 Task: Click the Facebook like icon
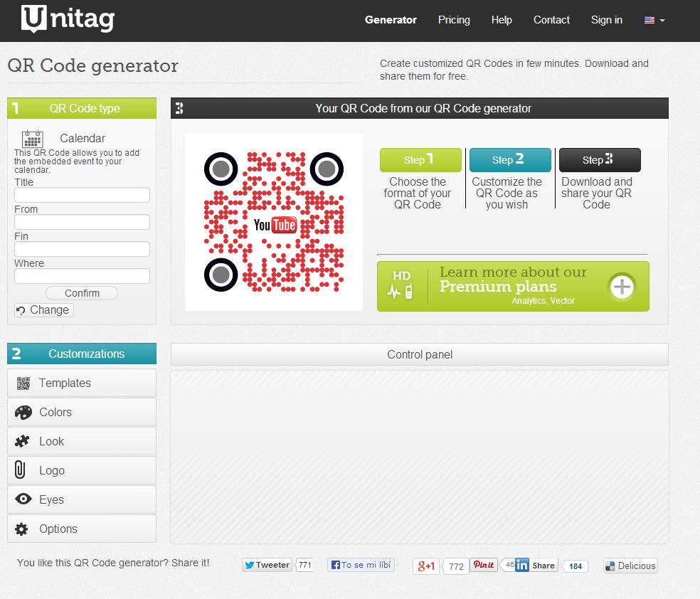point(335,565)
